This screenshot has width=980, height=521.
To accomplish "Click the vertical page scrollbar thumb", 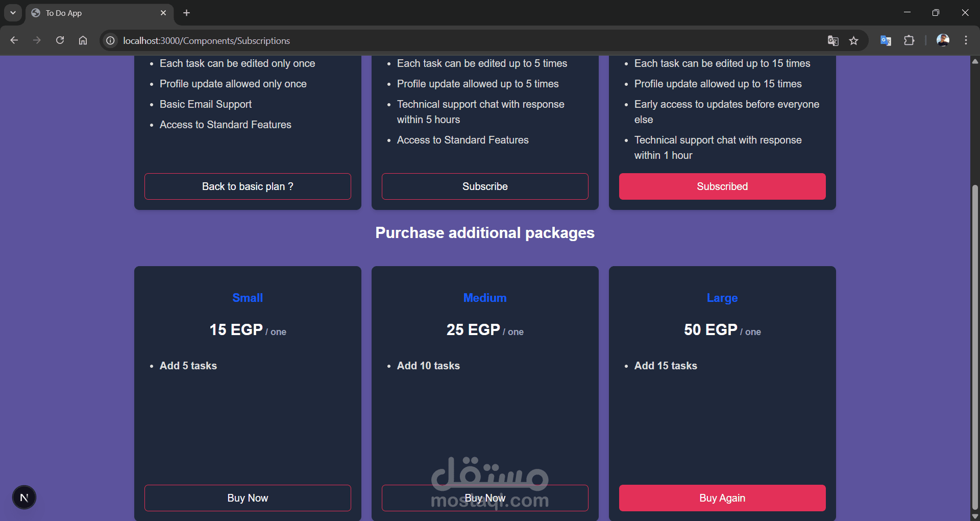I will pos(975,347).
